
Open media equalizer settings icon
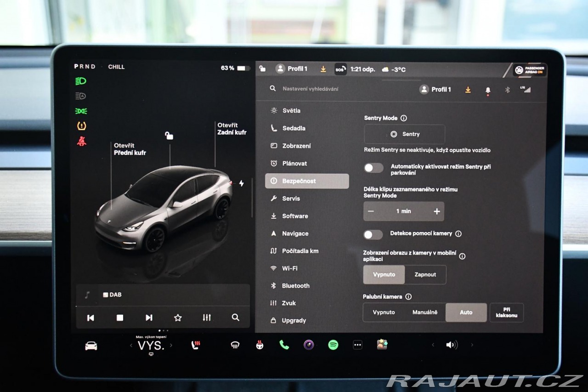coord(207,318)
